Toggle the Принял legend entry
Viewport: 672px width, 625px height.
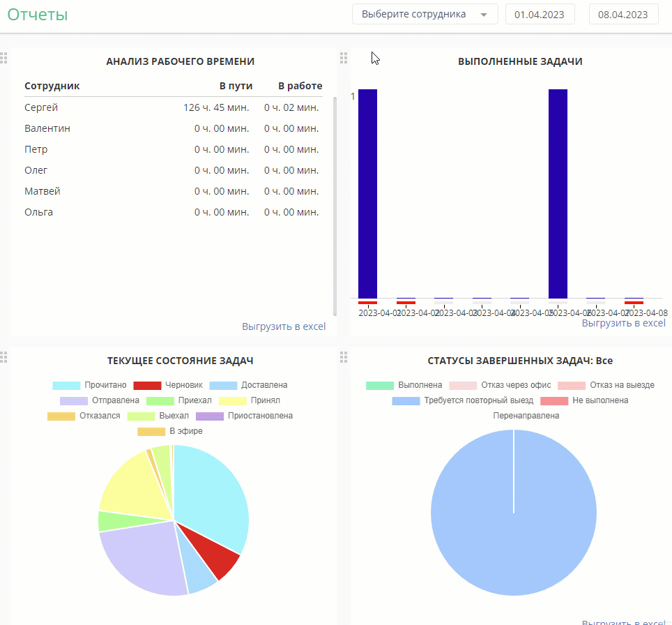[250, 400]
